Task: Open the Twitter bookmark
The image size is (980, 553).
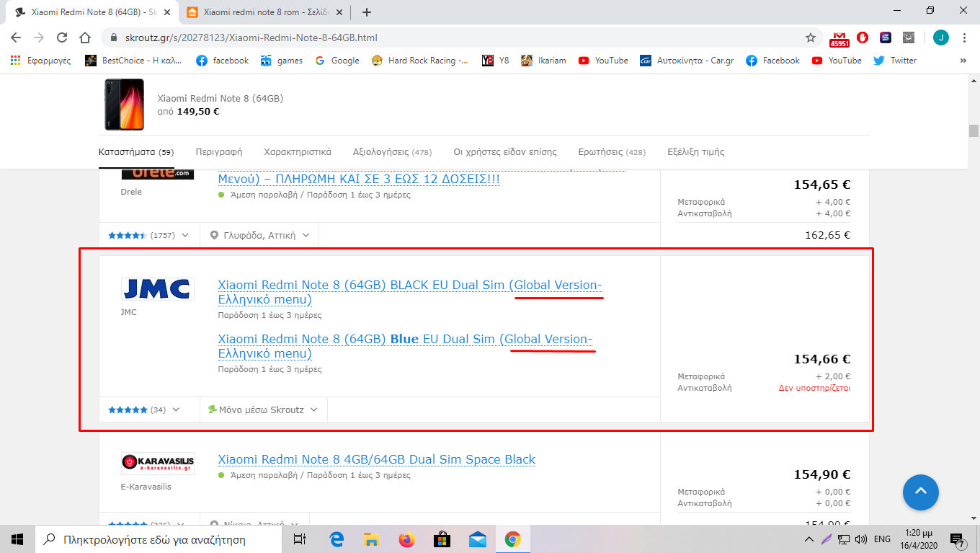Action: tap(895, 61)
